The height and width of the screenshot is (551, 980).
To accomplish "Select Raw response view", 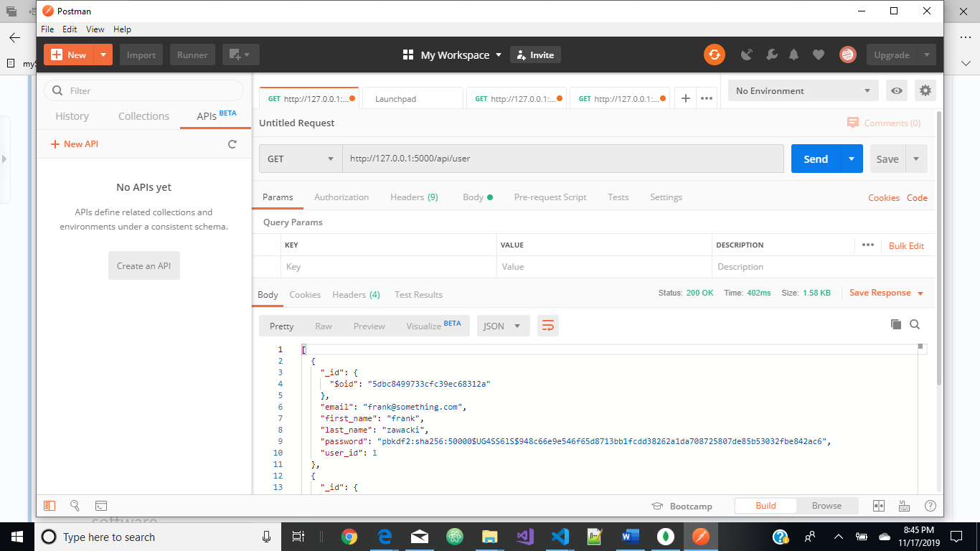I will pyautogui.click(x=324, y=326).
